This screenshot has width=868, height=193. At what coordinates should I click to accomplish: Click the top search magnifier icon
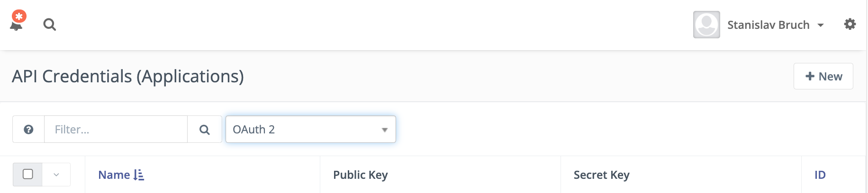tap(49, 25)
